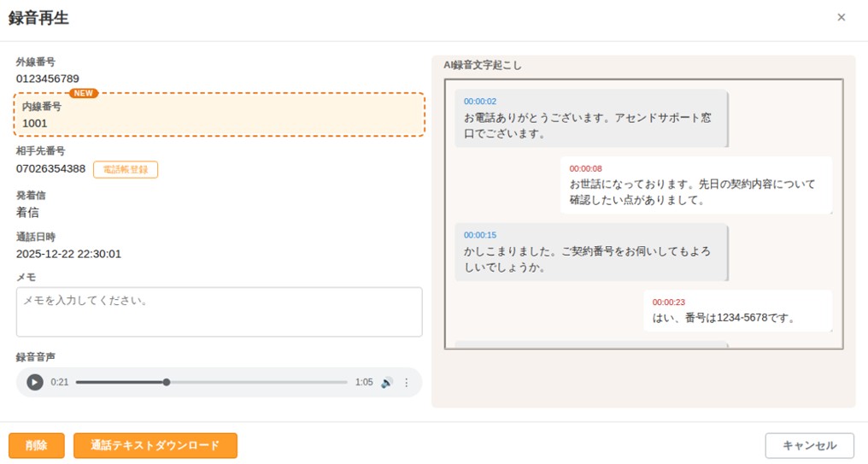Click the 発着信 label
The height and width of the screenshot is (464, 868).
(x=31, y=196)
